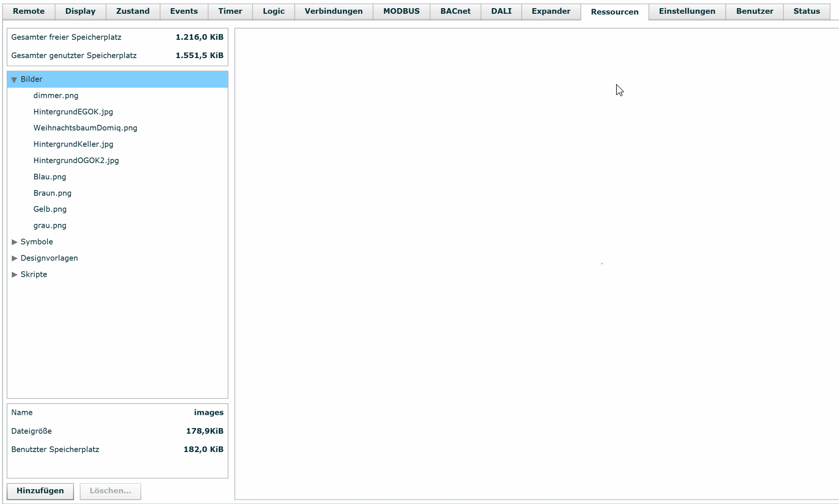Go to the DALI tab
Viewport: 839px width, 504px height.
coord(501,11)
